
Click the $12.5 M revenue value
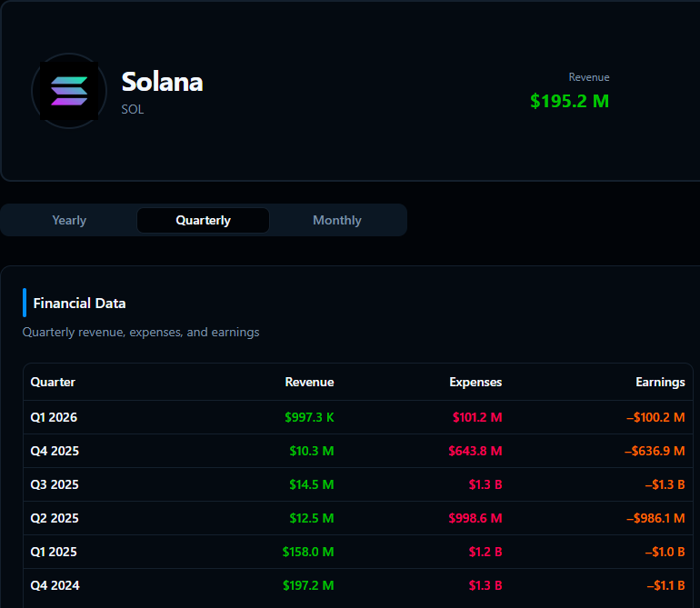point(312,518)
